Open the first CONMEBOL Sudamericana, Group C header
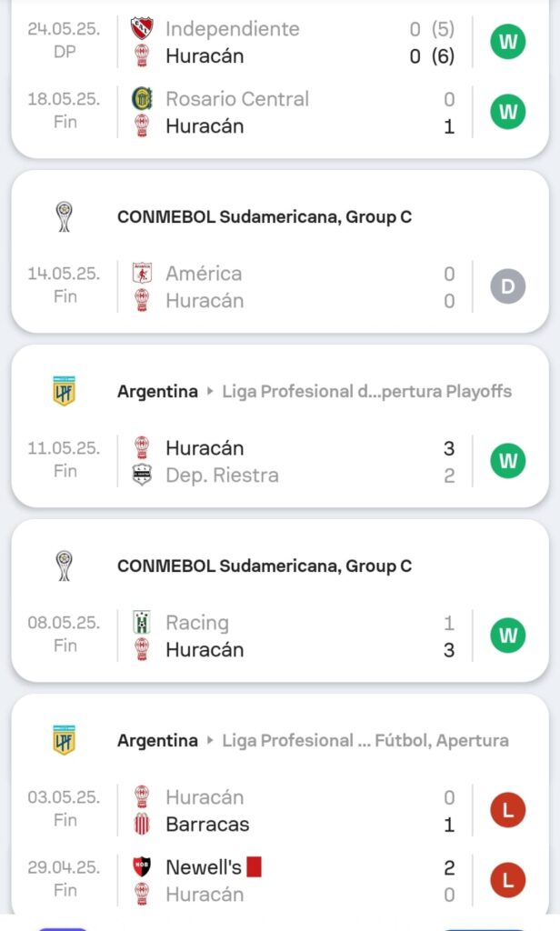Screen dimensions: 560x931 (265, 217)
